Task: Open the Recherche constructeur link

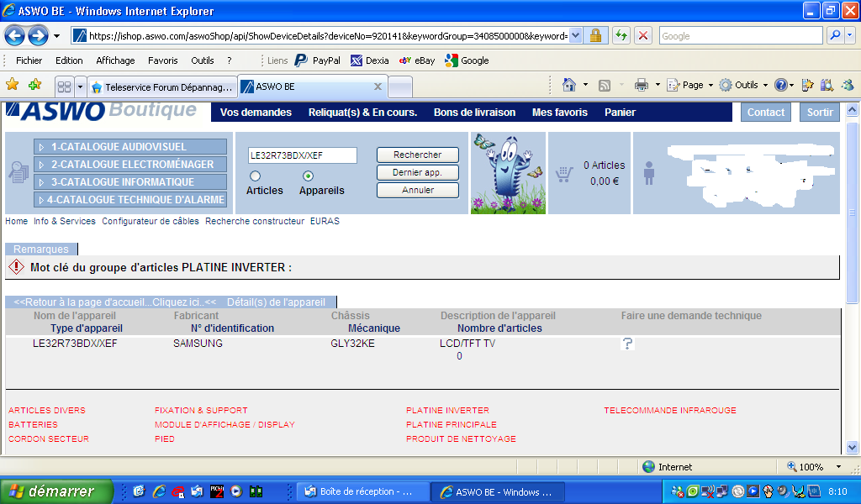Action: tap(255, 221)
